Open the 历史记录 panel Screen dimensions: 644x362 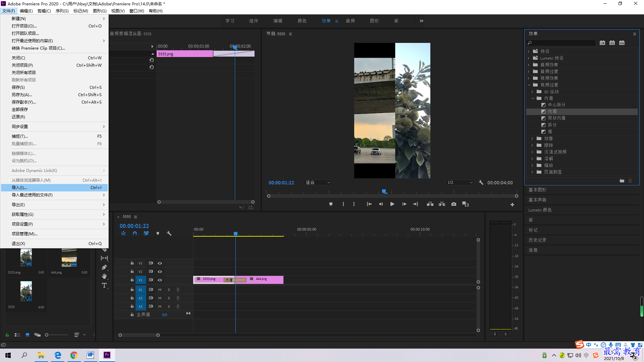point(537,240)
